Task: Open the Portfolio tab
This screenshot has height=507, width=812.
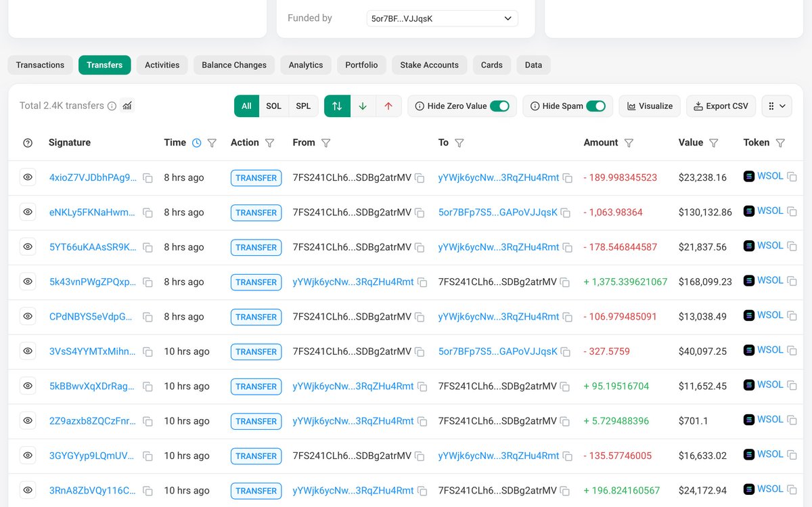Action: click(x=361, y=65)
